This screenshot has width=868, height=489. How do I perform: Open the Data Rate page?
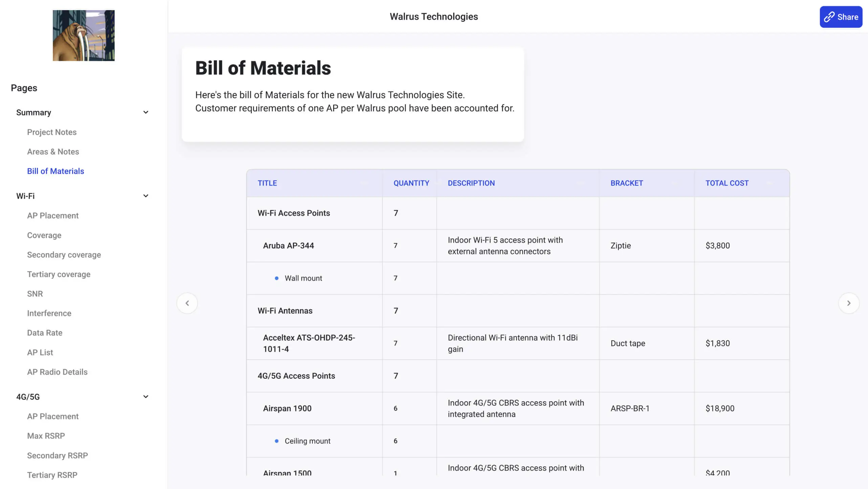coord(45,333)
